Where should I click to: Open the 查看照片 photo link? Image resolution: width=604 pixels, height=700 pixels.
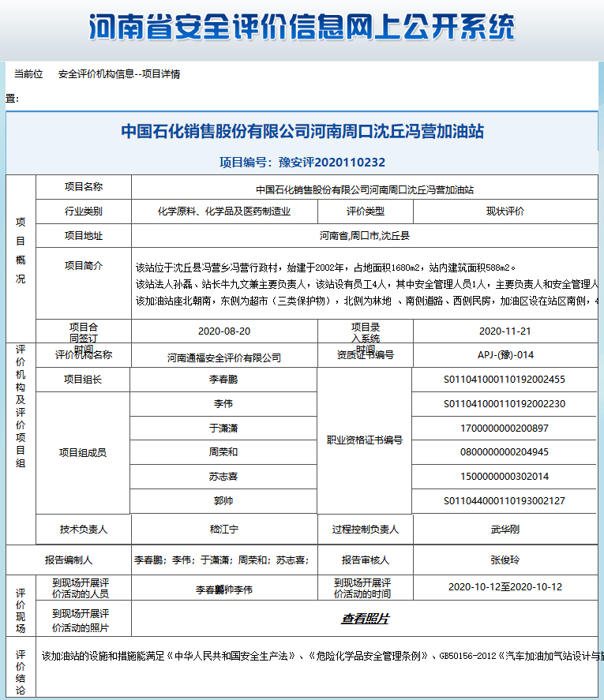(365, 618)
